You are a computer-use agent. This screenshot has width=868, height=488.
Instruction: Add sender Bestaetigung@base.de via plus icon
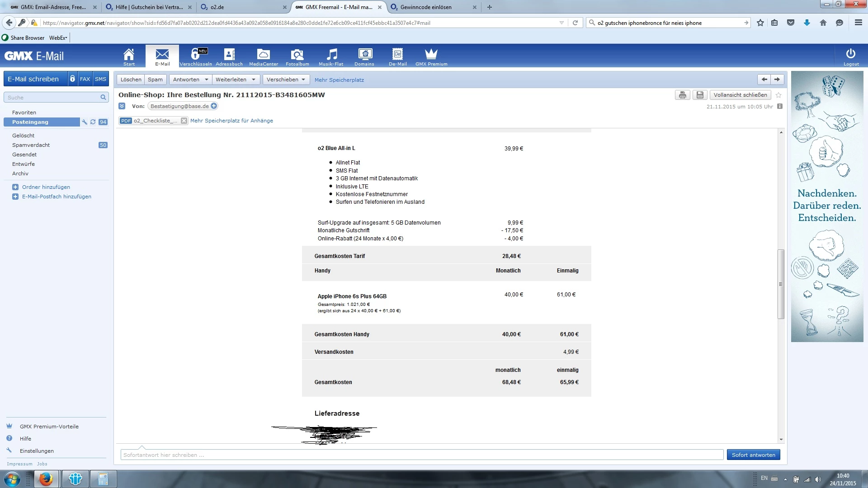pos(214,106)
